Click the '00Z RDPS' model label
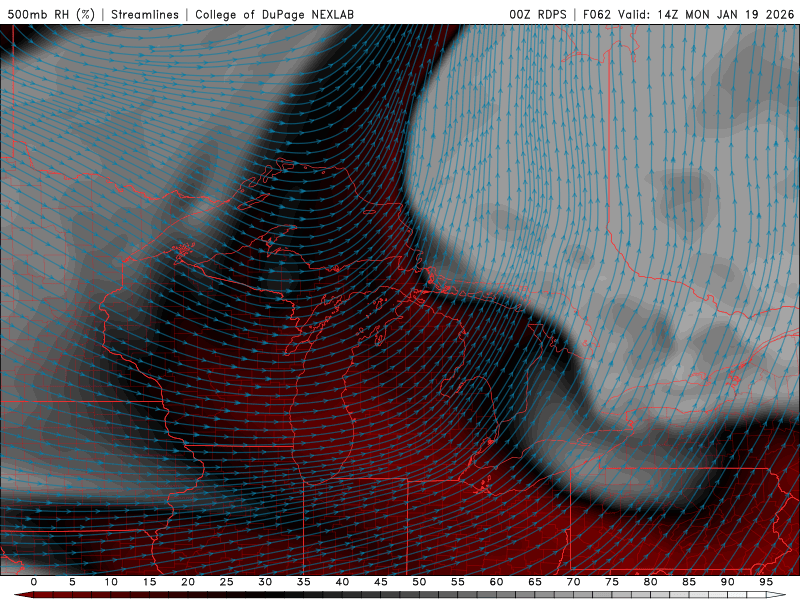 pos(538,14)
